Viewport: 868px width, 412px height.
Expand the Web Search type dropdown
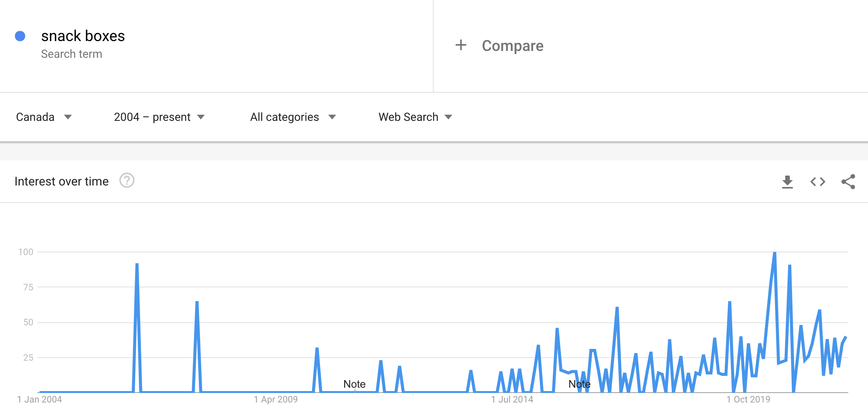[x=415, y=117]
